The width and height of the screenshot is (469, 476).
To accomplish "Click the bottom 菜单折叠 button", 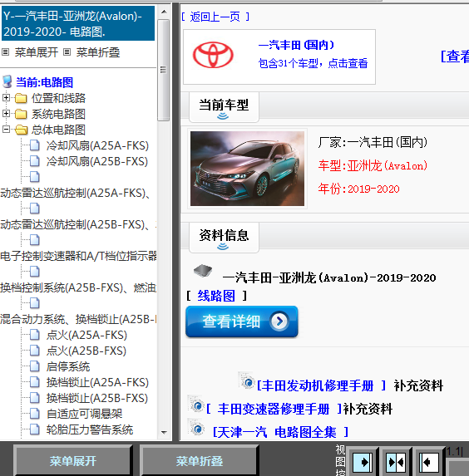I will (199, 461).
